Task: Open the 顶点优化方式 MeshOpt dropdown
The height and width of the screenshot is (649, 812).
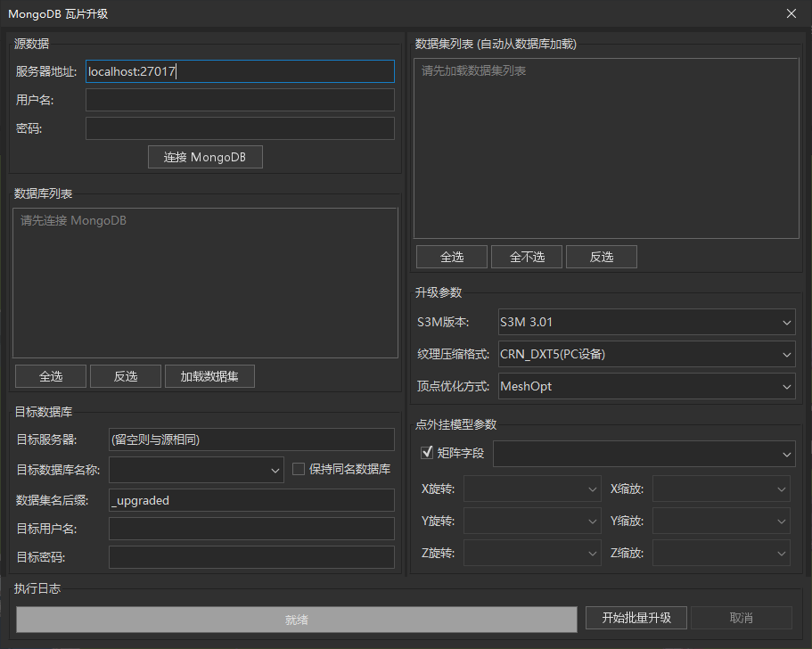Action: click(647, 386)
